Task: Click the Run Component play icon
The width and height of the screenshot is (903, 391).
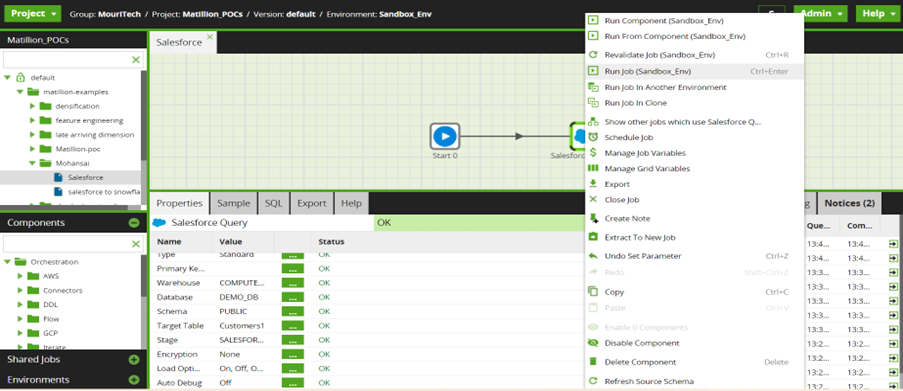Action: [593, 21]
